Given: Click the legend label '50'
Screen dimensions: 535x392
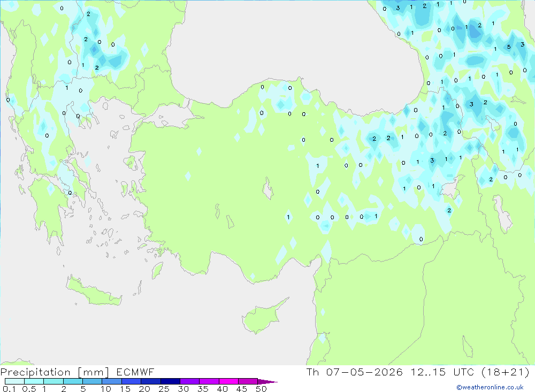Looking at the screenshot, I should click(x=261, y=389).
